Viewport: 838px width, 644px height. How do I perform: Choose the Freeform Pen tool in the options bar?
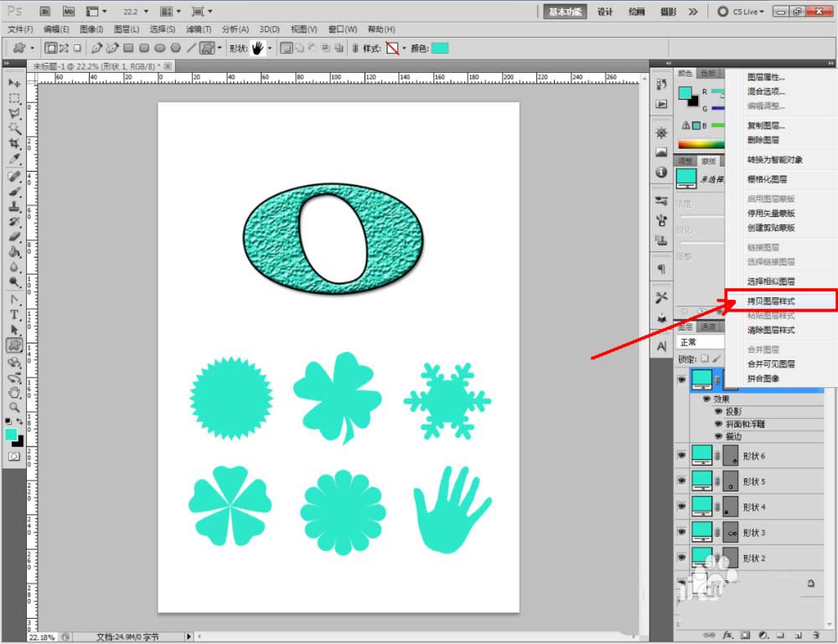112,48
